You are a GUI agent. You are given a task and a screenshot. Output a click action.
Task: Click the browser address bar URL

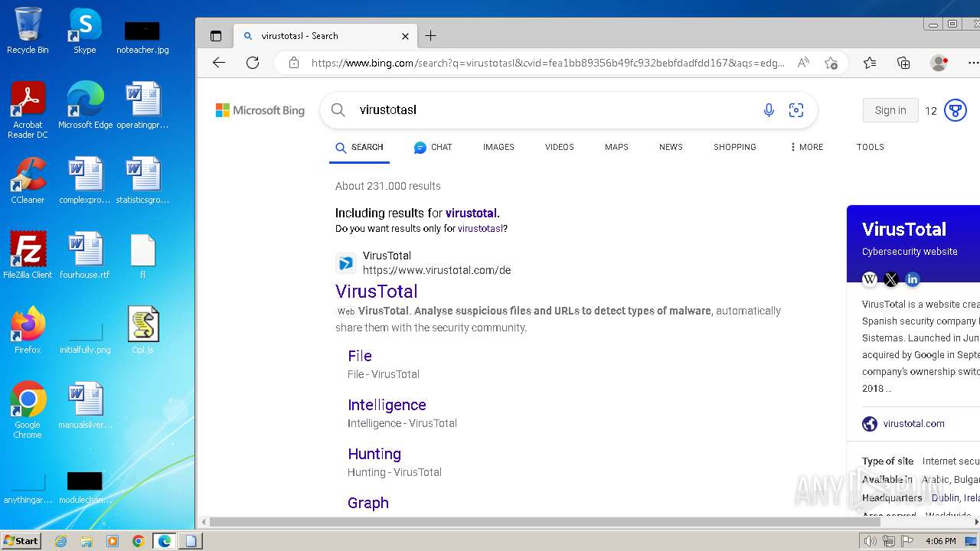(x=547, y=63)
